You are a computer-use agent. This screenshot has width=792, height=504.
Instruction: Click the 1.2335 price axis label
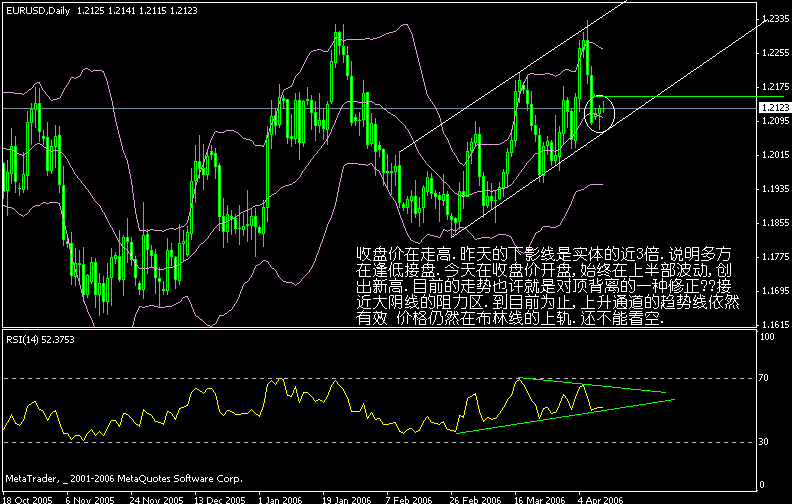[775, 19]
